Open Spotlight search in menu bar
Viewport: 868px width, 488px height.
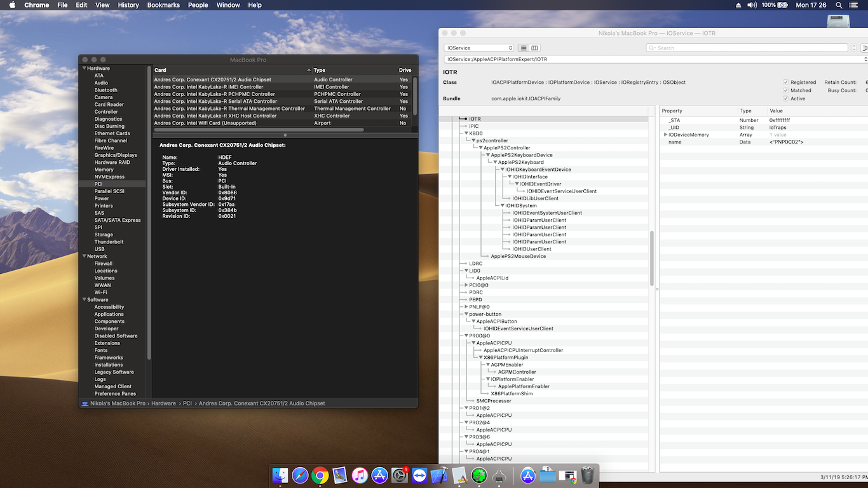(838, 5)
